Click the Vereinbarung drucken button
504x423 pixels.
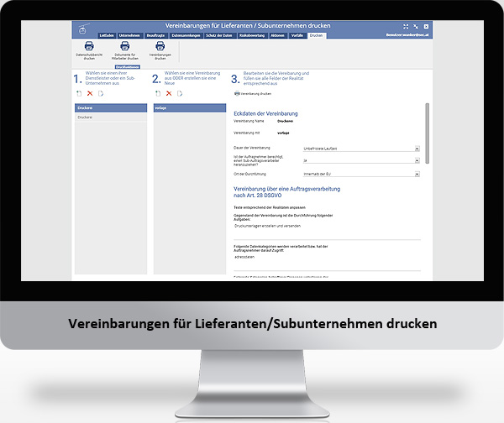tap(253, 93)
